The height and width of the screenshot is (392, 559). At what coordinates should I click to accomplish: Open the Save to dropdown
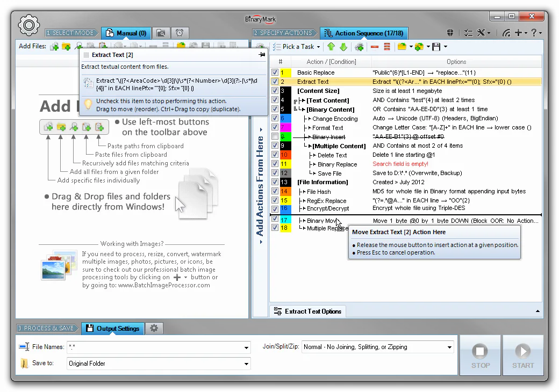coord(246,364)
